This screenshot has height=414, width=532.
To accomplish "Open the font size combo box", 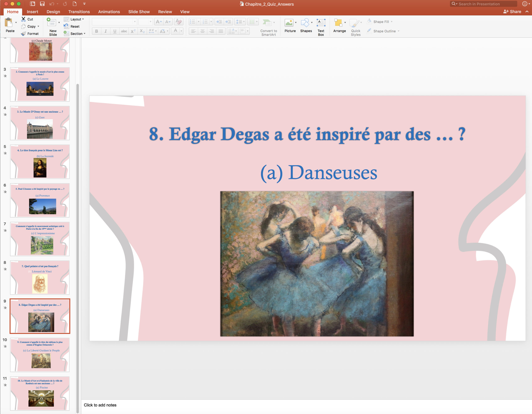I will (145, 22).
